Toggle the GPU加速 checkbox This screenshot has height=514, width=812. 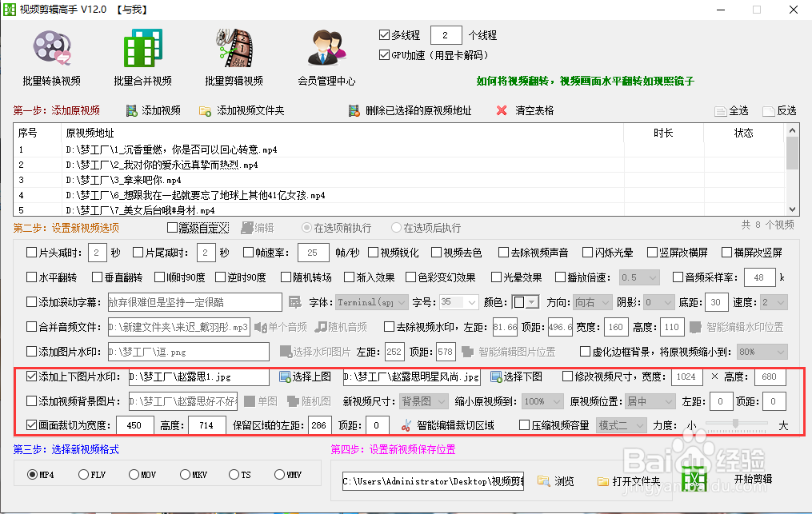click(x=384, y=54)
